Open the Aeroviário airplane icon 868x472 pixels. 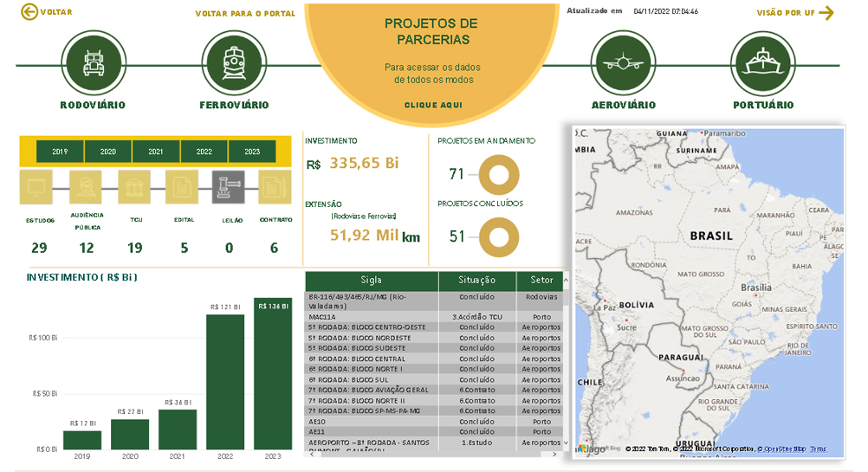click(x=624, y=63)
